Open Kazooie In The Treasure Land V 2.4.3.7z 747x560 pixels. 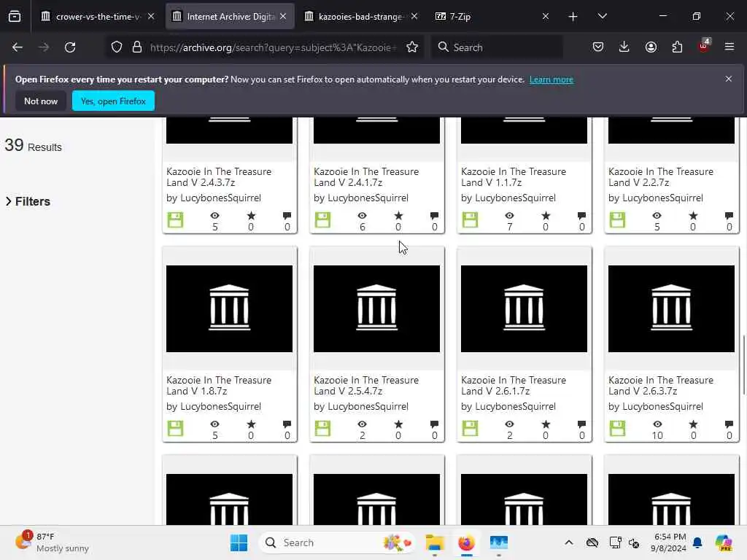tap(219, 176)
